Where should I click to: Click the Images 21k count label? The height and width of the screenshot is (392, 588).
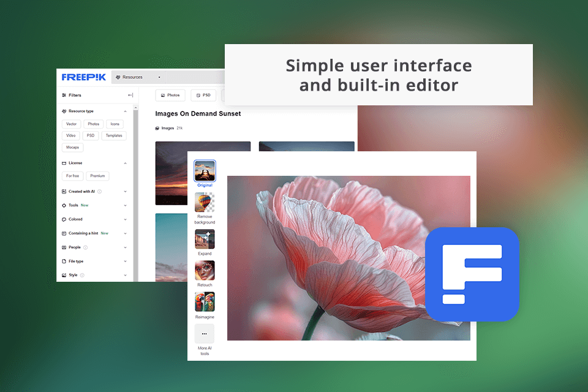pyautogui.click(x=169, y=128)
